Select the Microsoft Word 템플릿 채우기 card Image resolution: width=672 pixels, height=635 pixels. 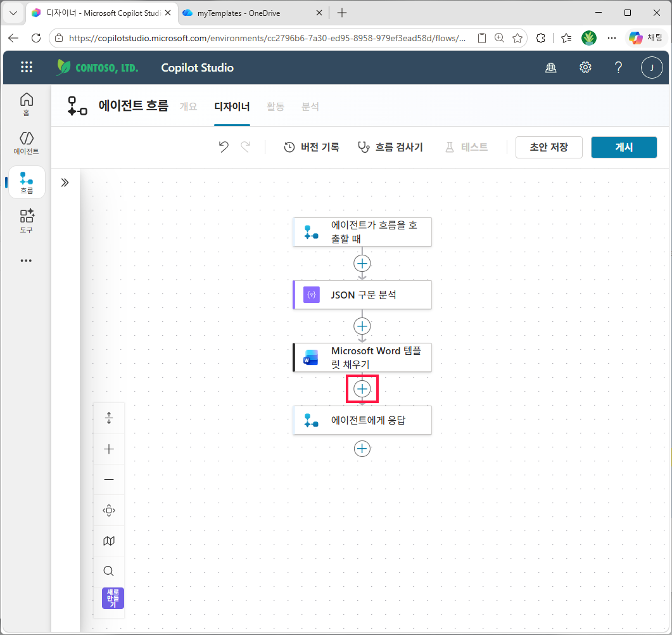(x=362, y=357)
